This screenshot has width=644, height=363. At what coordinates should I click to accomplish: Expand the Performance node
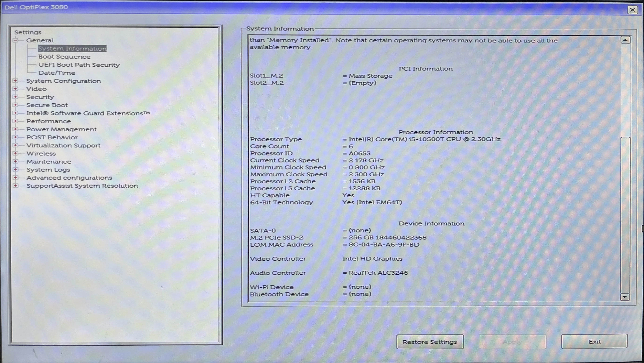(16, 121)
